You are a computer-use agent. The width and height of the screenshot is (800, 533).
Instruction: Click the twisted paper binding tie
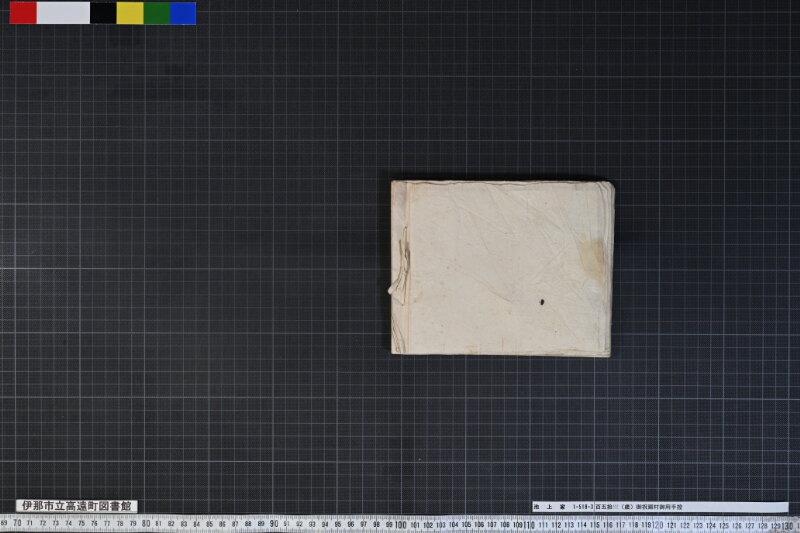click(401, 265)
